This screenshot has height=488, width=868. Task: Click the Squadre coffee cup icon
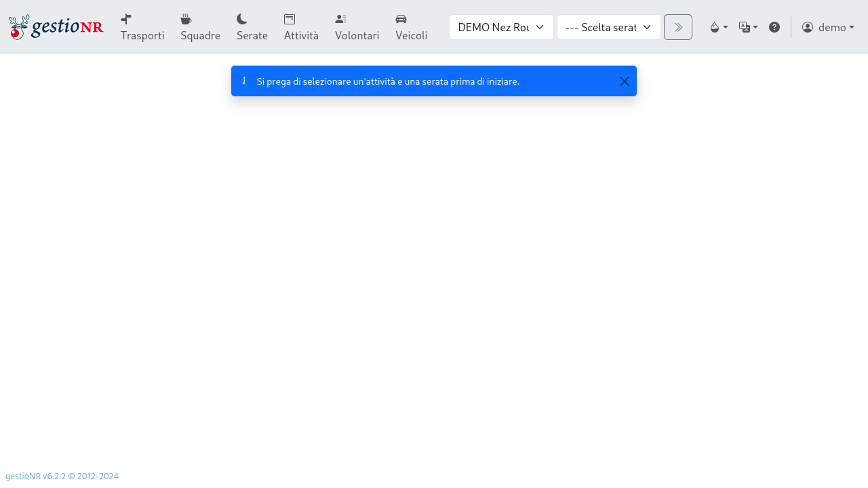186,19
